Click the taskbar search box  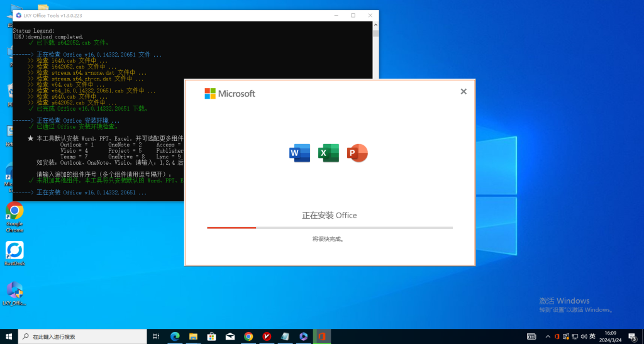pyautogui.click(x=82, y=336)
